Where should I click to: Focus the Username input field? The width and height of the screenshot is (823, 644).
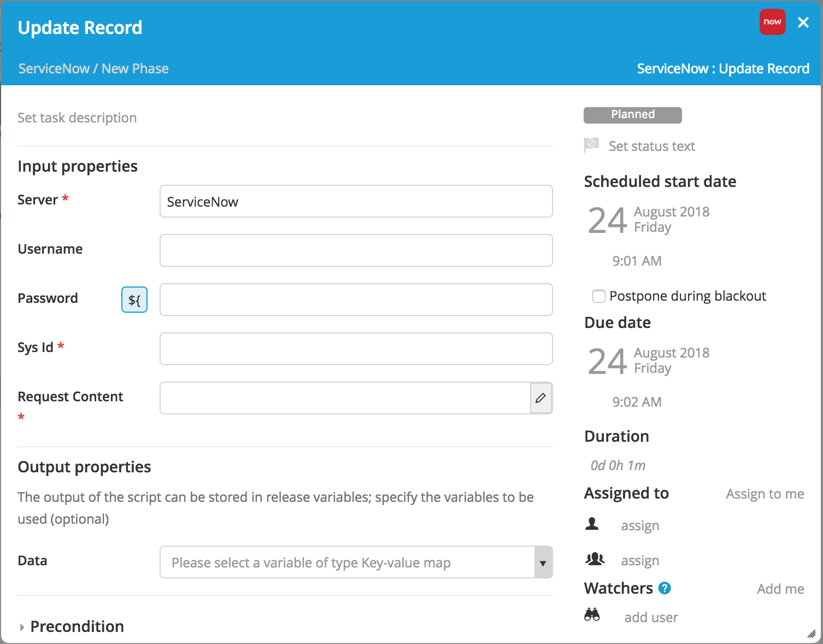pyautogui.click(x=356, y=250)
